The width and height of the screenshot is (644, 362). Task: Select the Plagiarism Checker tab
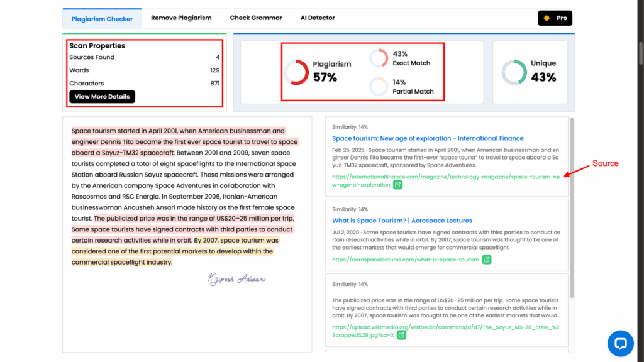pyautogui.click(x=102, y=19)
